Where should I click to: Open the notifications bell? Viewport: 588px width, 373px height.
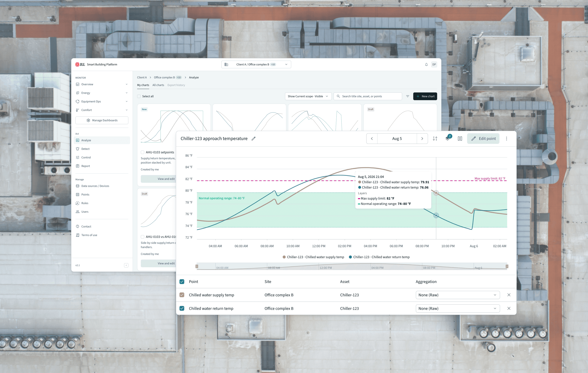pos(426,65)
